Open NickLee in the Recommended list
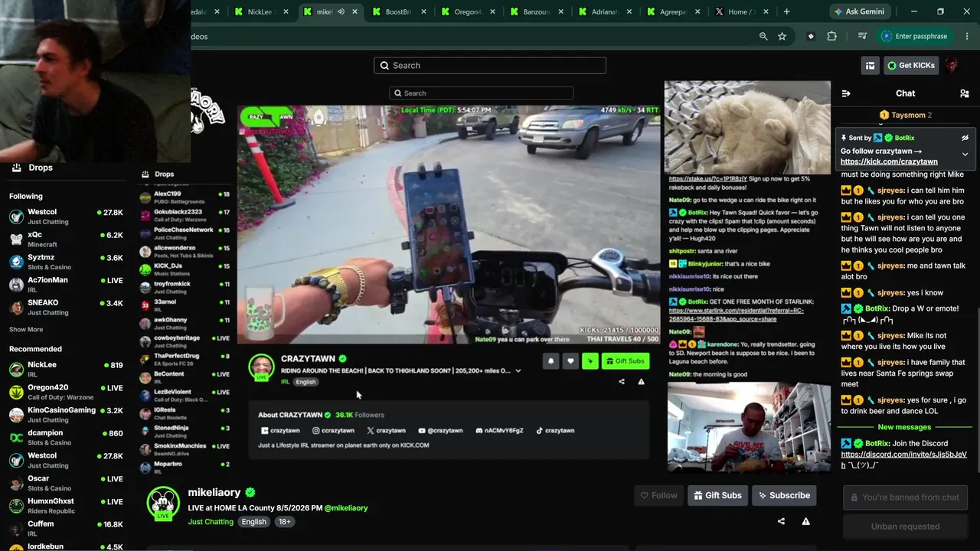The width and height of the screenshot is (980, 551). 67,370
